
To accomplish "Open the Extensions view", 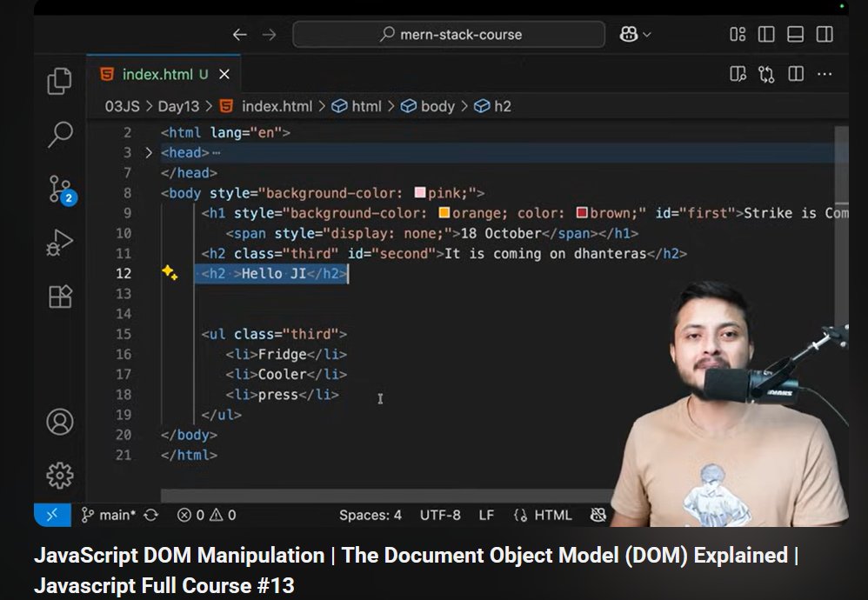I will pos(60,297).
